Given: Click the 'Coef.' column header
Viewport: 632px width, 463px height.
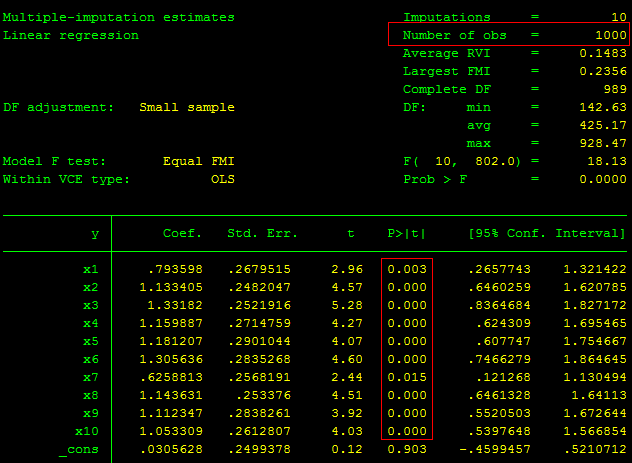Looking at the screenshot, I should (x=183, y=234).
